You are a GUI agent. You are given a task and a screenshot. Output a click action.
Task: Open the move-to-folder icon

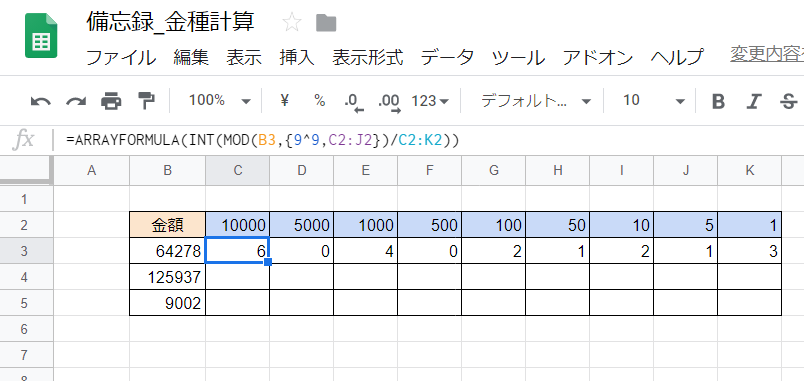click(326, 23)
